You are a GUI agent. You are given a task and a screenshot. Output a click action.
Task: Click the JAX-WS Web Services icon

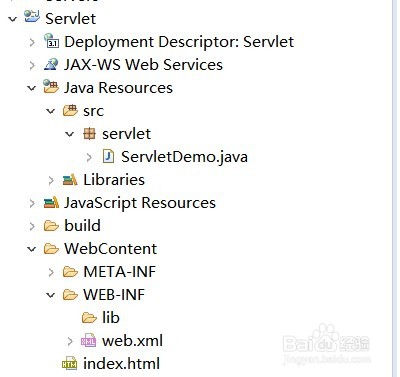[51, 64]
